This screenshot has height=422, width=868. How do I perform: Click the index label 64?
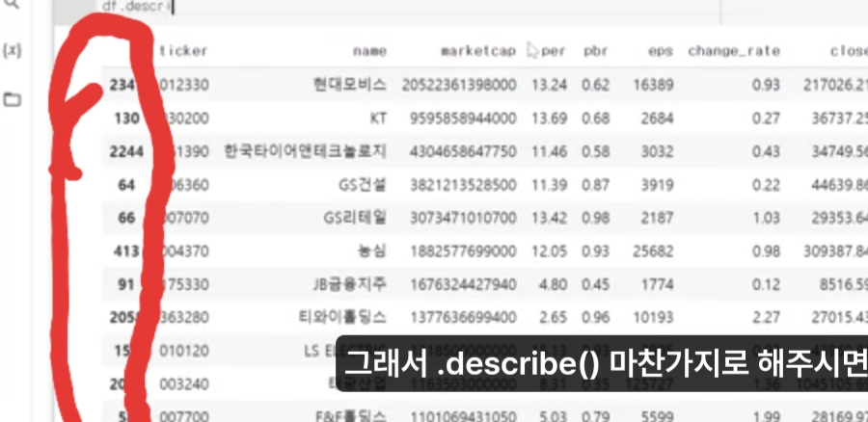(x=126, y=185)
